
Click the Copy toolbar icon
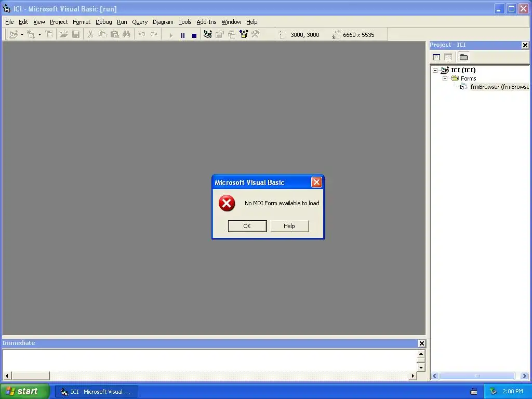coord(102,34)
